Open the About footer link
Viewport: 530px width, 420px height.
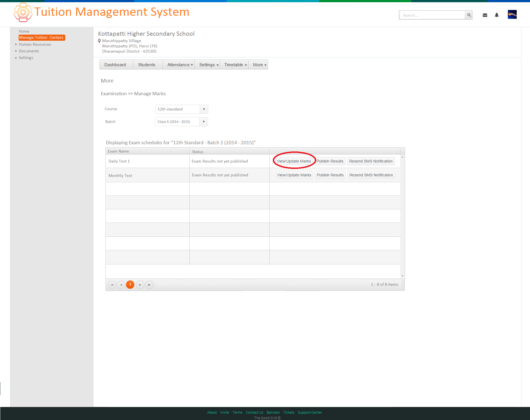tap(212, 413)
